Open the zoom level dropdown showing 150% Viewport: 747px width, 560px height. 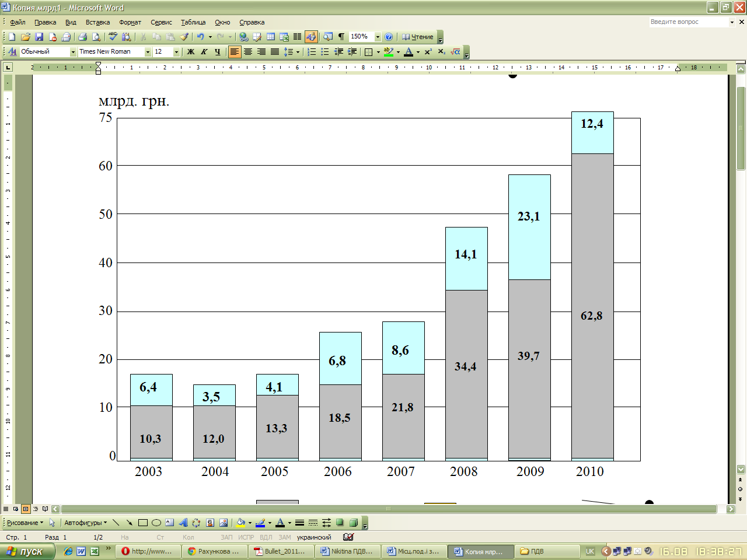click(378, 37)
